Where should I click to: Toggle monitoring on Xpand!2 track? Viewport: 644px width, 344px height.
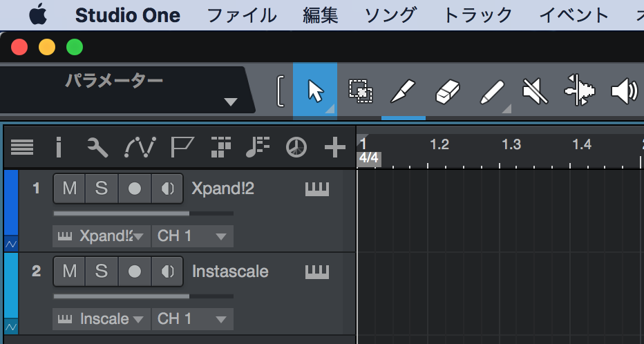[167, 189]
